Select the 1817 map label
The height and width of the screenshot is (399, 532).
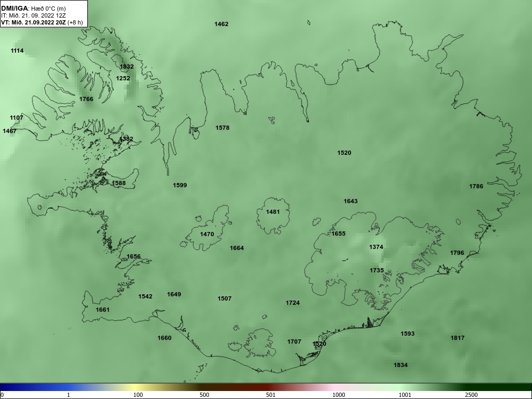pos(458,338)
